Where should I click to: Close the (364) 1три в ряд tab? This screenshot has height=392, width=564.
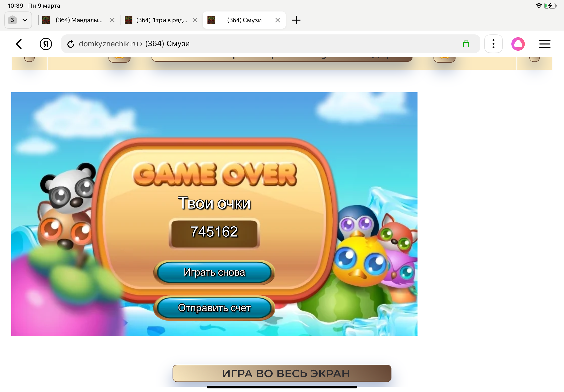195,20
